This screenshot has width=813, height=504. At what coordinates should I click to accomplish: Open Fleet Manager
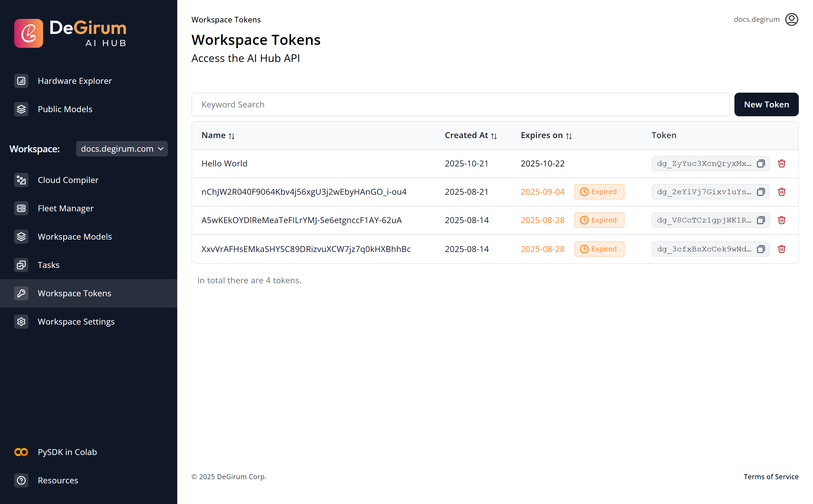point(65,208)
